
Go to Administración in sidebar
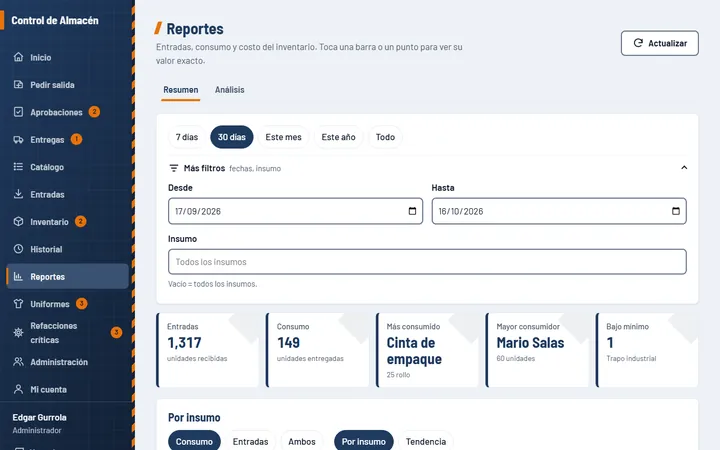[x=68, y=362]
